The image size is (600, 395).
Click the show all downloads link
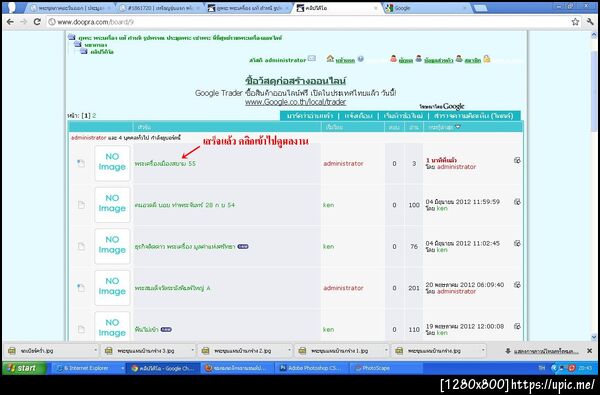coord(546,351)
